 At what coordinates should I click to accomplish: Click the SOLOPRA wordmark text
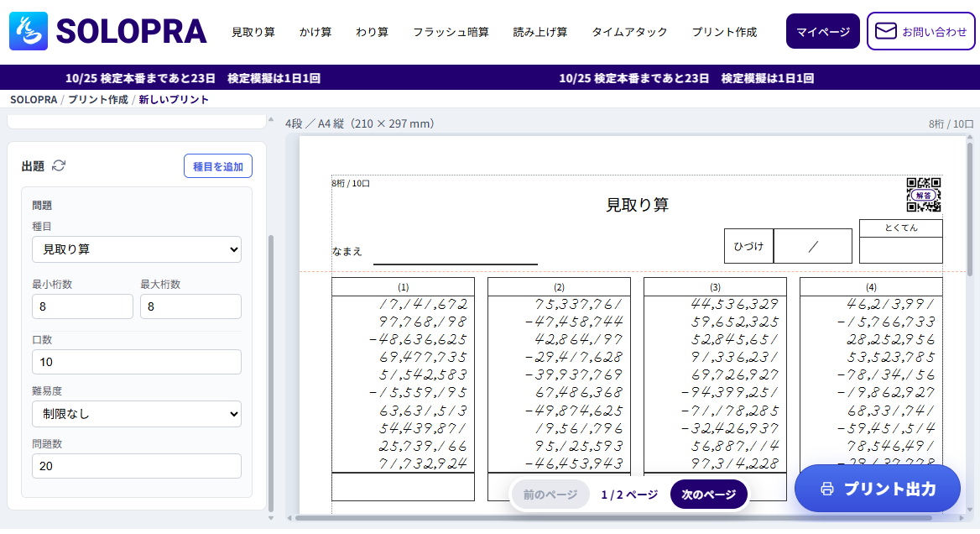(131, 31)
